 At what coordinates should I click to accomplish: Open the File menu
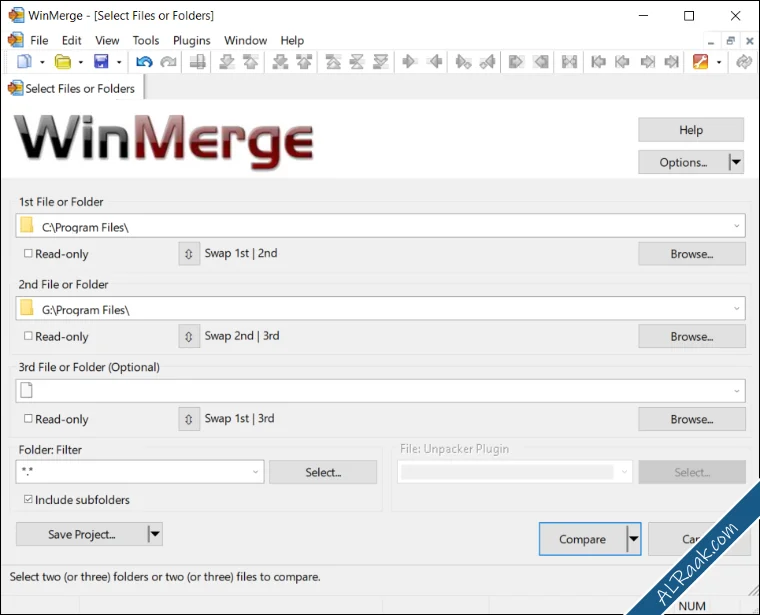click(x=39, y=40)
